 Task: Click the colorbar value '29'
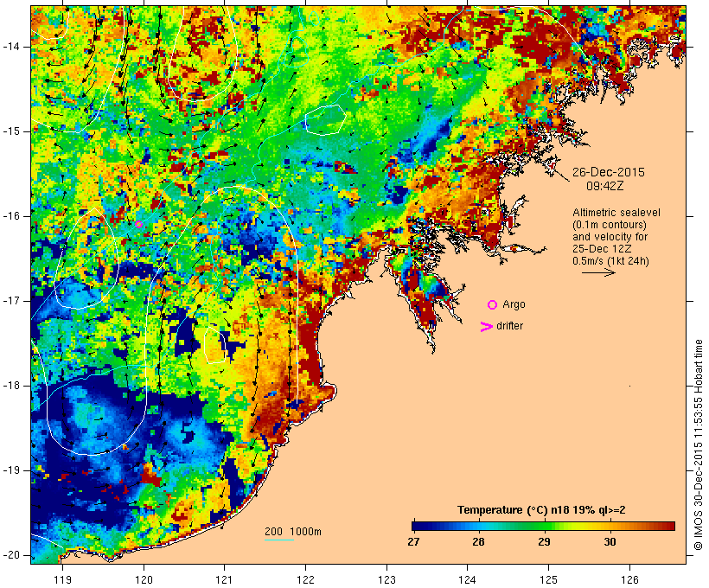pyautogui.click(x=544, y=542)
